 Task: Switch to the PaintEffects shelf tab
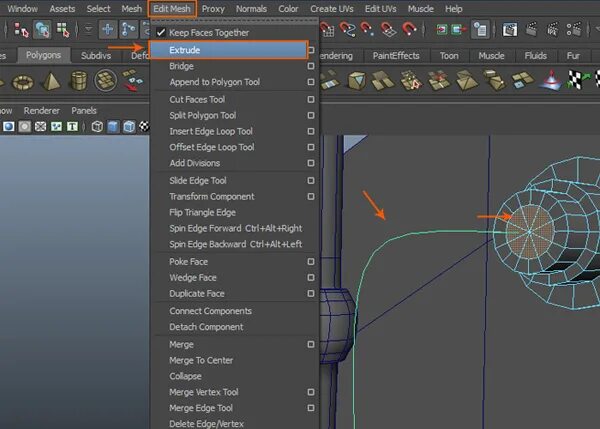(x=396, y=56)
